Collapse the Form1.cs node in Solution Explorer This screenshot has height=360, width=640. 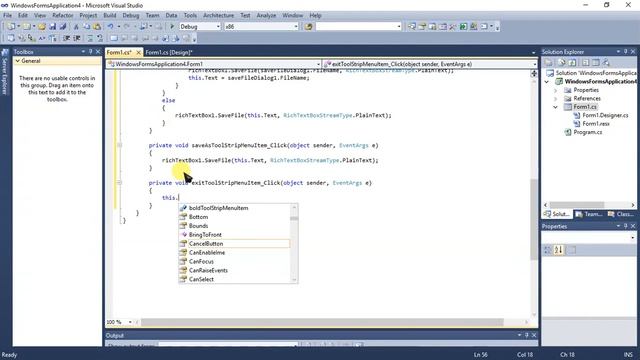click(x=556, y=107)
